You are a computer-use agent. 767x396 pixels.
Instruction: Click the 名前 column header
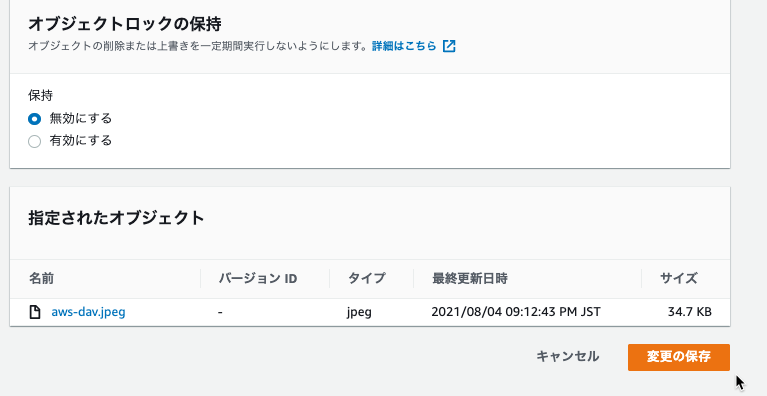[41, 279]
